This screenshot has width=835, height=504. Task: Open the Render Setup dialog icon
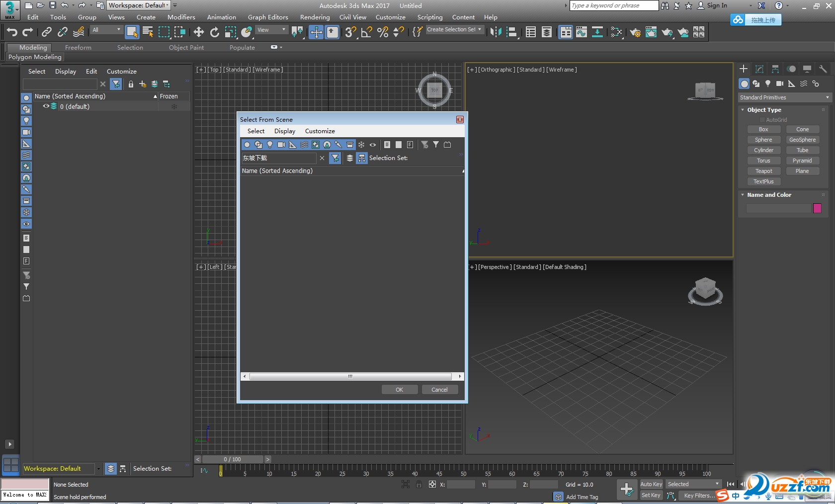click(x=636, y=32)
